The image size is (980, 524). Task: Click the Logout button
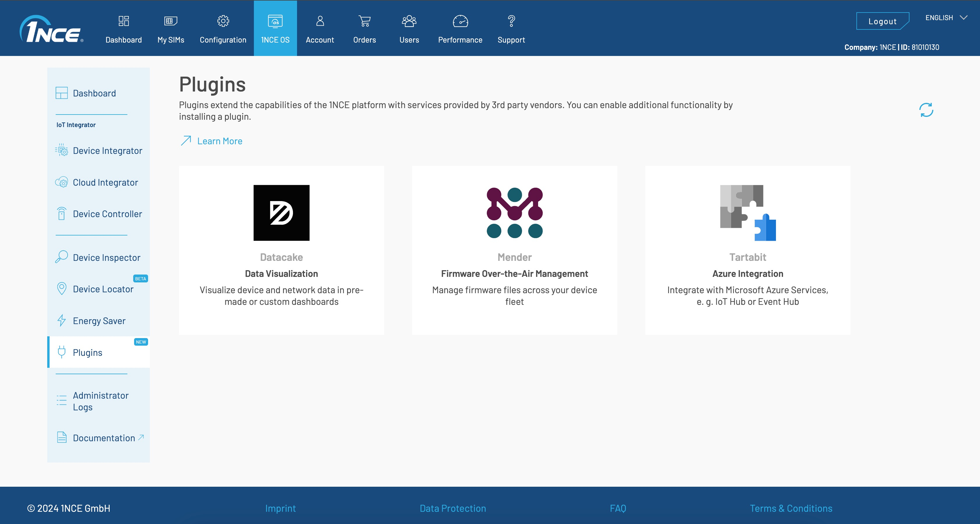click(x=883, y=21)
